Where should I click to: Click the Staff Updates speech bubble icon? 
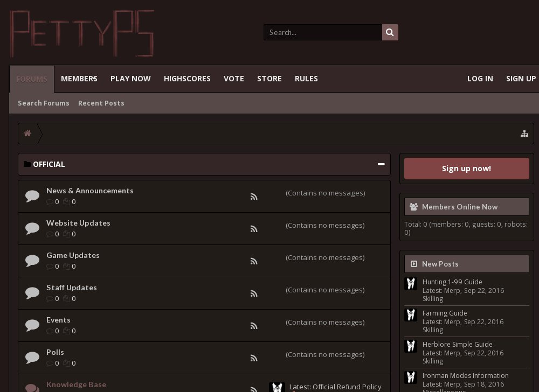point(32,292)
